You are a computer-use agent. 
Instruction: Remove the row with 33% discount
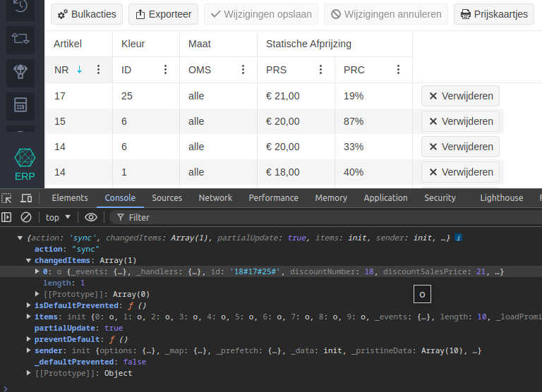coord(460,147)
